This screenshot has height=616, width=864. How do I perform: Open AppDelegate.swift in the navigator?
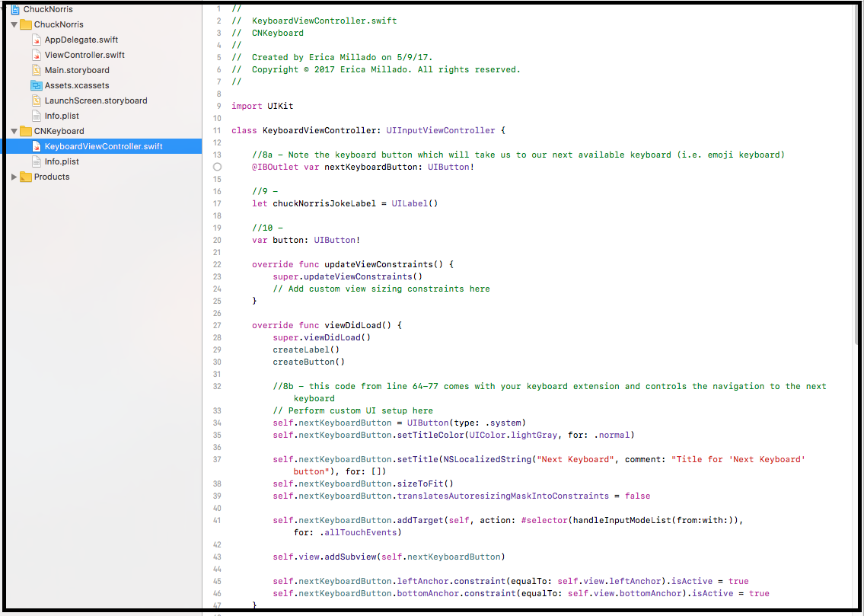pyautogui.click(x=81, y=40)
